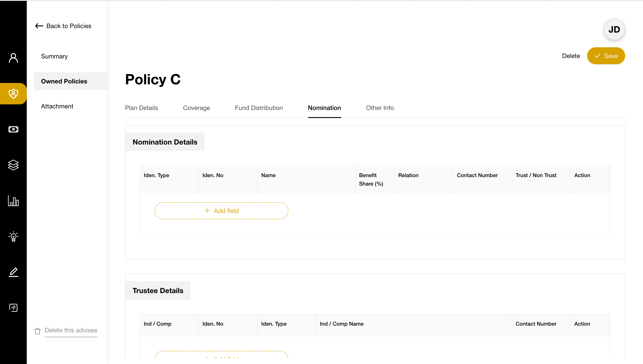Viewport: 643px width, 364px height.
Task: Click Add field in Trustee Details
Action: coord(221,356)
